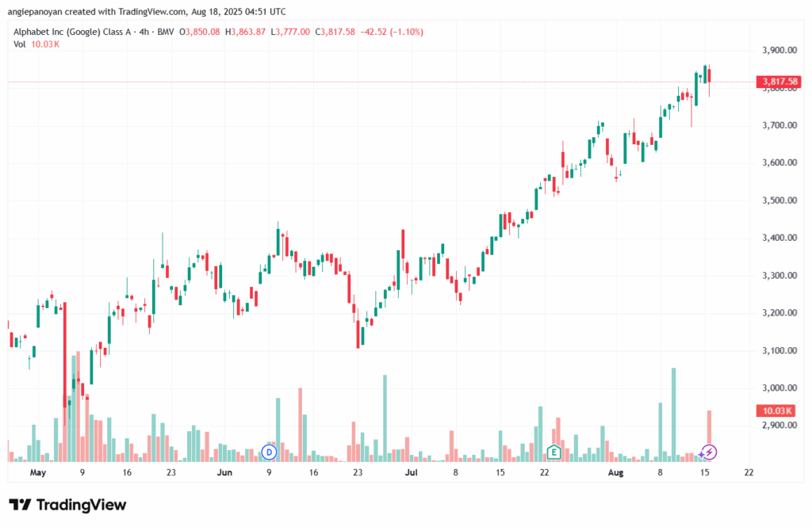
Task: Click the 3,200.00 price axis label
Action: 779,313
